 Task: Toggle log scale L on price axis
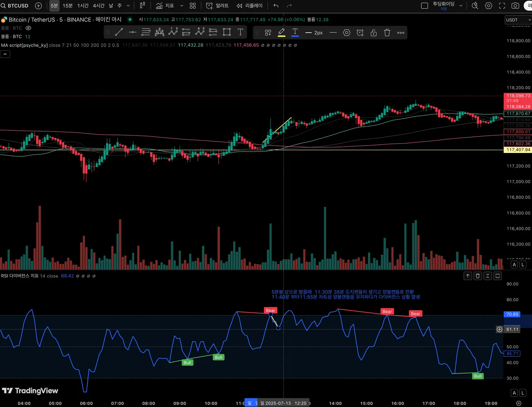[523, 265]
